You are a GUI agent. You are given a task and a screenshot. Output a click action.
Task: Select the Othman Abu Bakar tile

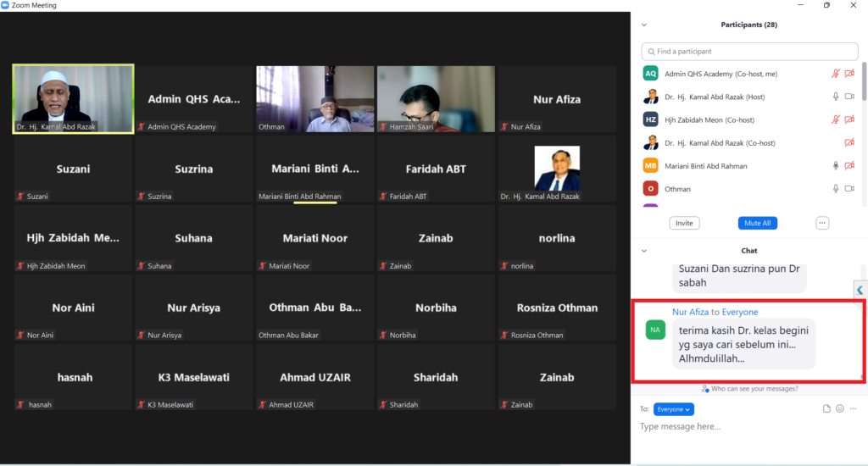click(x=315, y=308)
